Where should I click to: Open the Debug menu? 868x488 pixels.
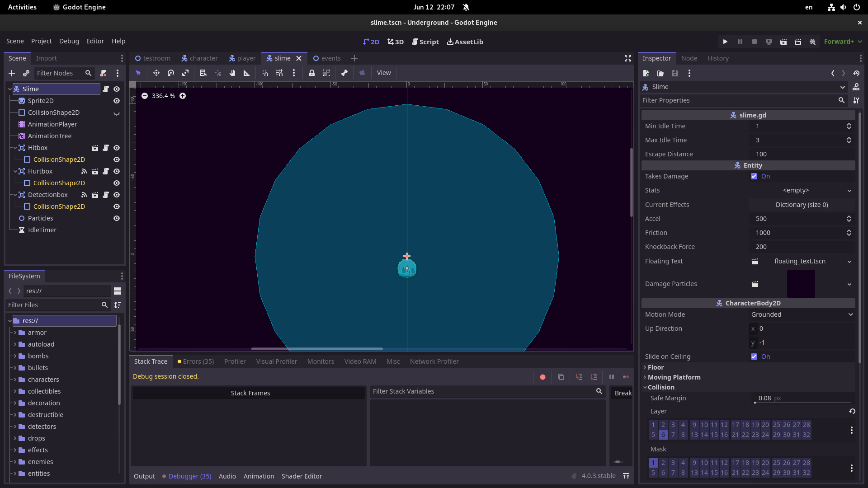coord(69,41)
